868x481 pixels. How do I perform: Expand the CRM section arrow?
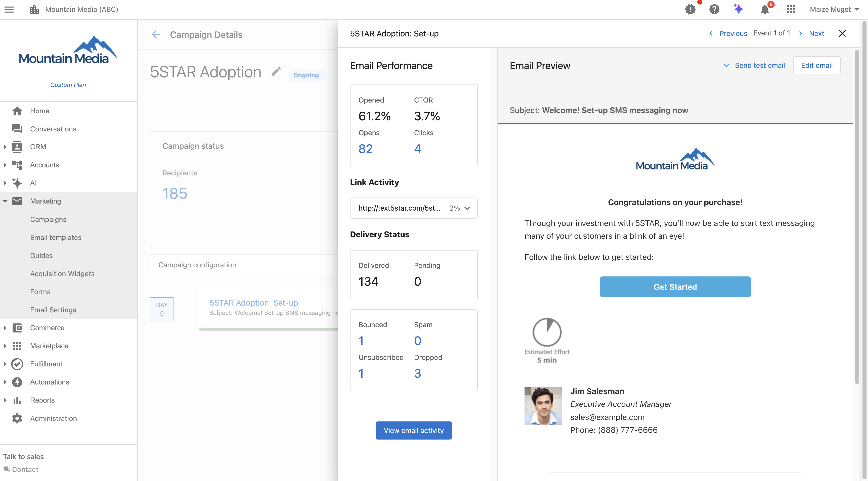(5, 147)
